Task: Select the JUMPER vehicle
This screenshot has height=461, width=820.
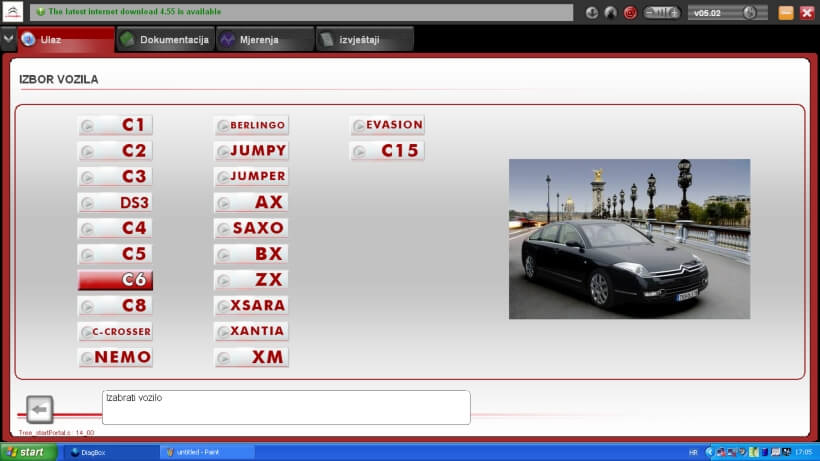Action: click(252, 177)
